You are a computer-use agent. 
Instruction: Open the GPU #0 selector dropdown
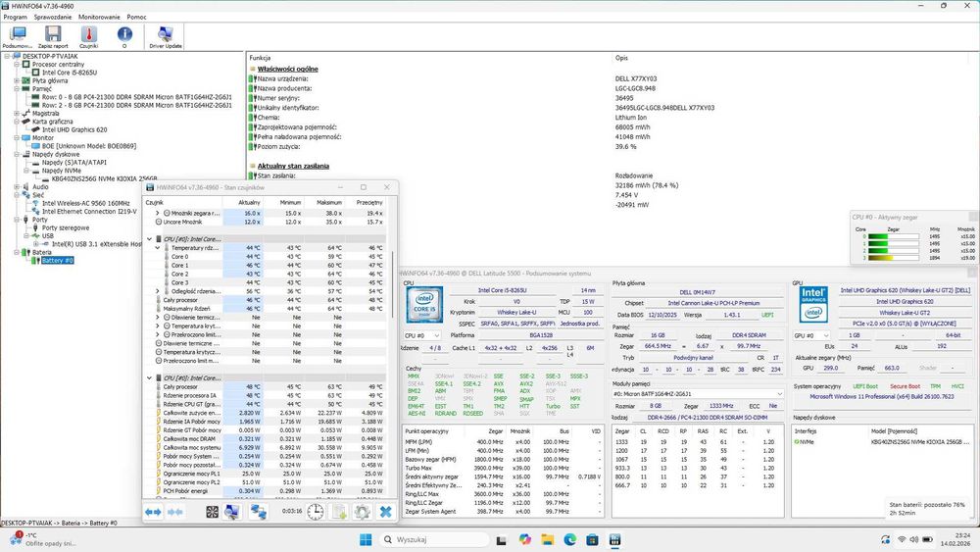811,335
